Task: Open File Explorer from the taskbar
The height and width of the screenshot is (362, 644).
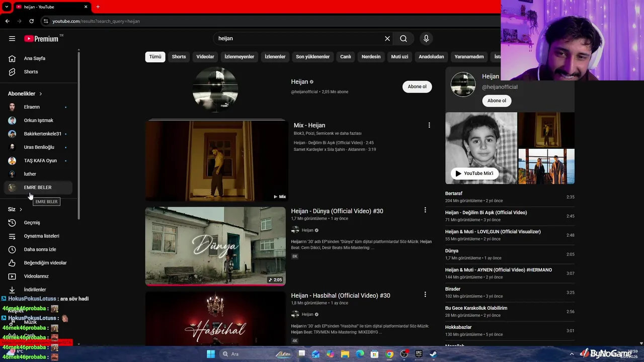Action: pyautogui.click(x=345, y=354)
